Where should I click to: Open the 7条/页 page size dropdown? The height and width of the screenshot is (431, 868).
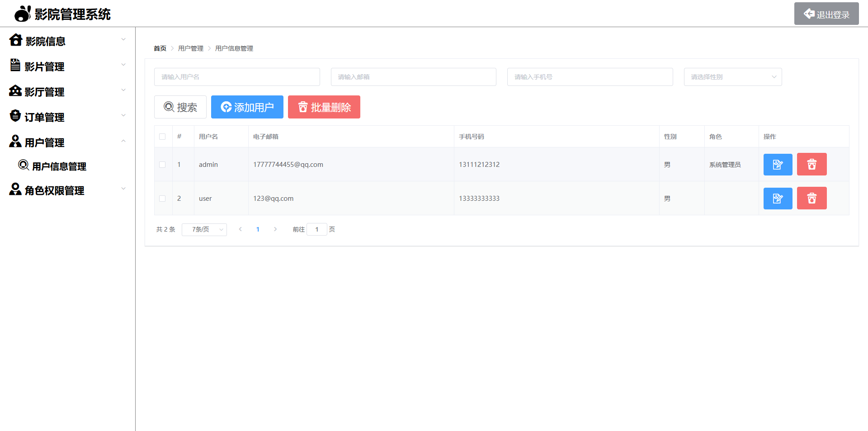pyautogui.click(x=204, y=229)
